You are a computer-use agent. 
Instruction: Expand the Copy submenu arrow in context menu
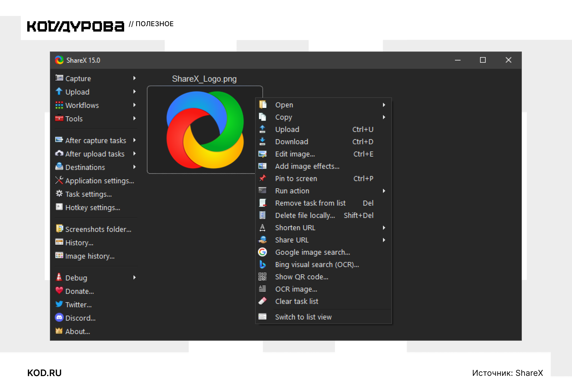(x=384, y=117)
